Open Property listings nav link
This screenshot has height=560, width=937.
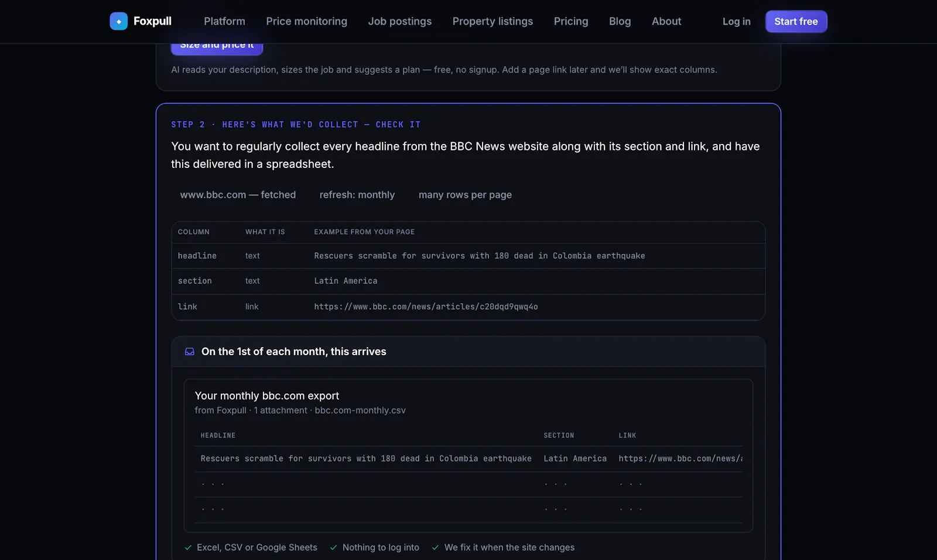pos(493,21)
